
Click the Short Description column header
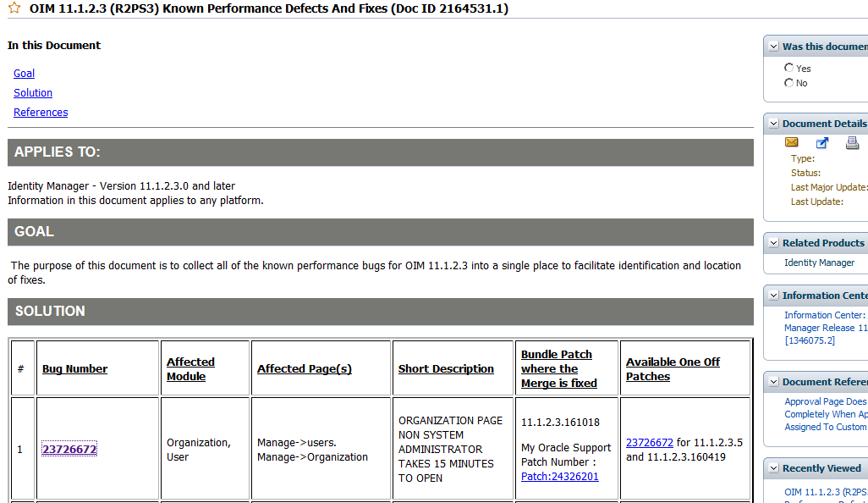coord(446,369)
